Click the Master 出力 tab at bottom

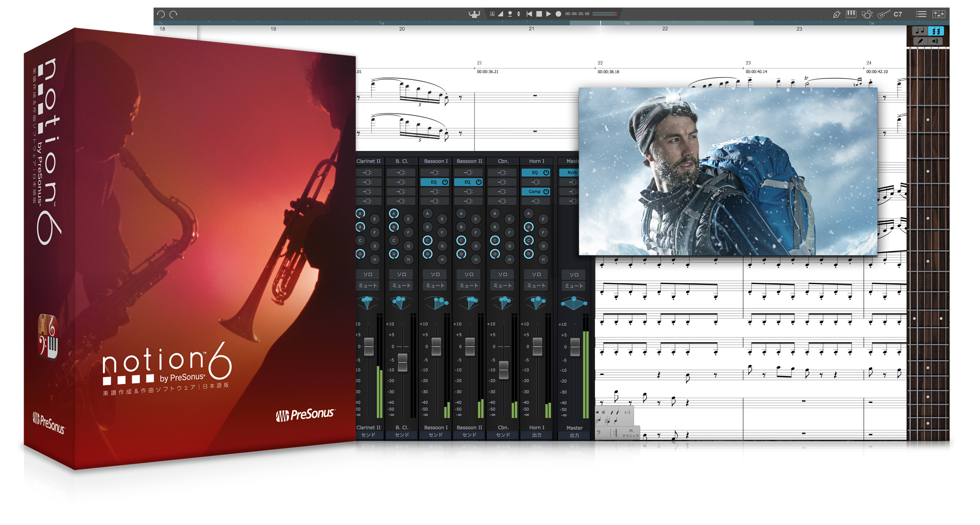(x=574, y=435)
